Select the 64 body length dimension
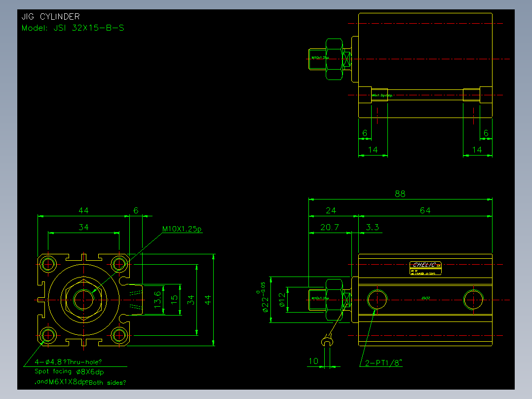532x399 pixels. click(425, 210)
